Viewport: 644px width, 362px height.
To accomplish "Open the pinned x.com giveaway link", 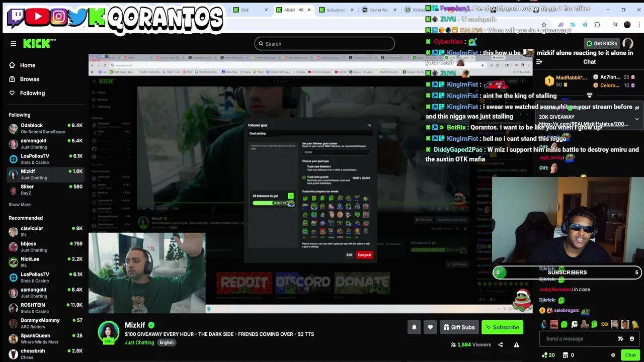I will coord(584,124).
